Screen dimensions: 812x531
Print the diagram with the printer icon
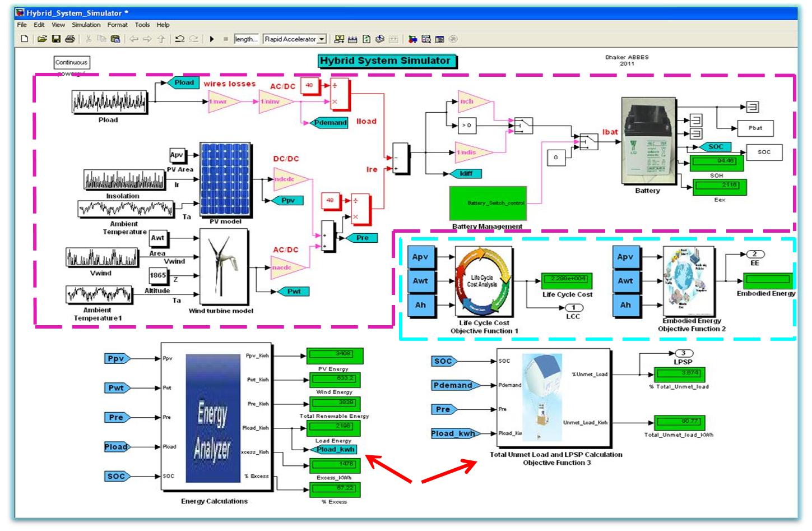(70, 39)
